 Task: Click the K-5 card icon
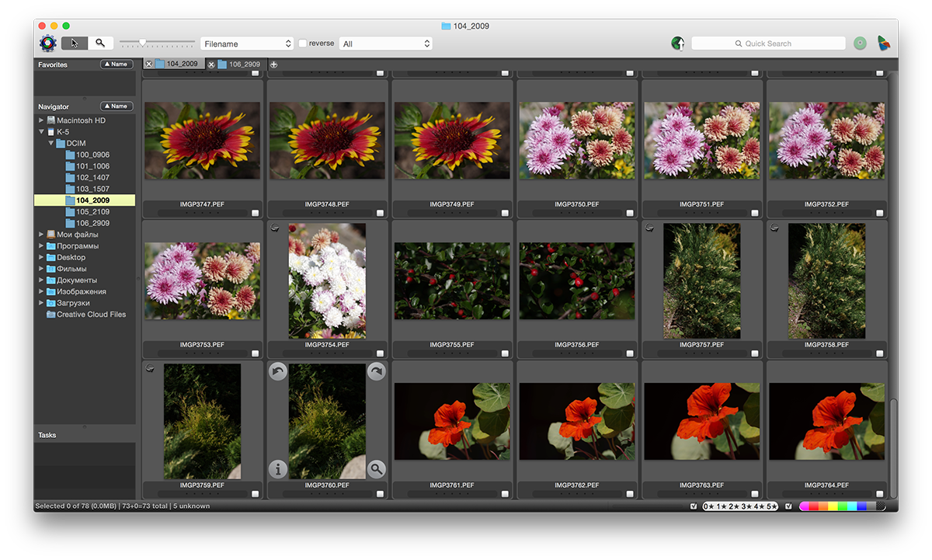(51, 132)
